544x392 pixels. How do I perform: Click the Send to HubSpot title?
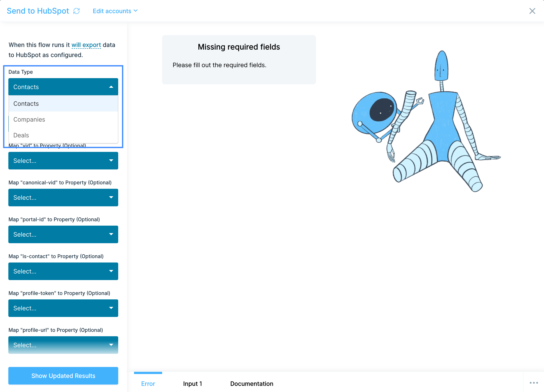(x=38, y=11)
